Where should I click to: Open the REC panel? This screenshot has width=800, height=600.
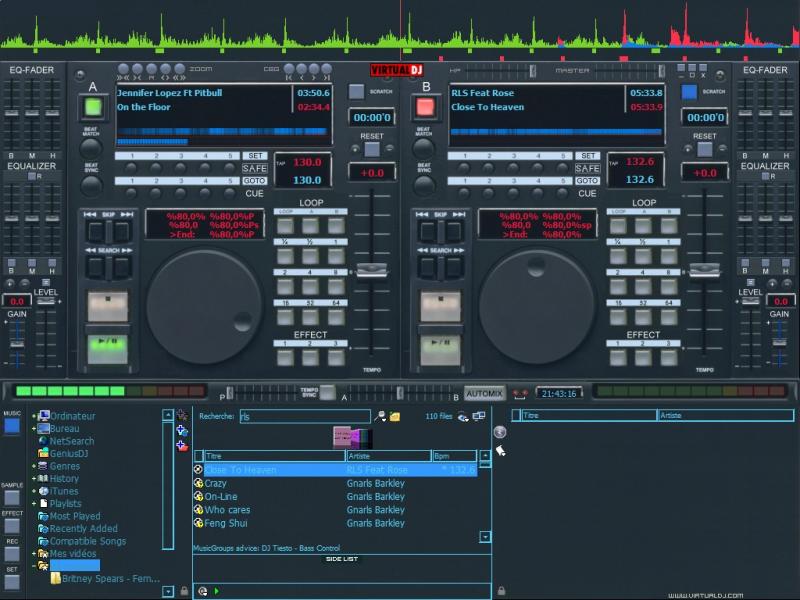pos(12,554)
